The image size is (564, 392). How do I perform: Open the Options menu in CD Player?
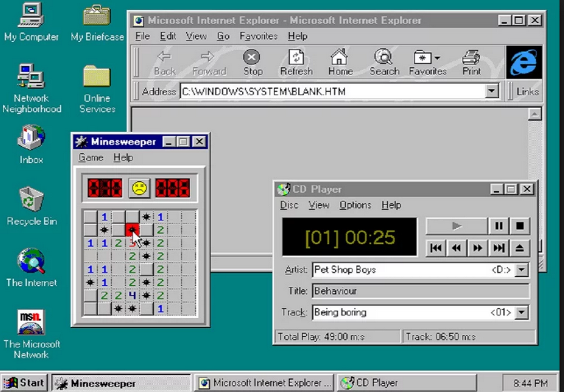coord(355,205)
